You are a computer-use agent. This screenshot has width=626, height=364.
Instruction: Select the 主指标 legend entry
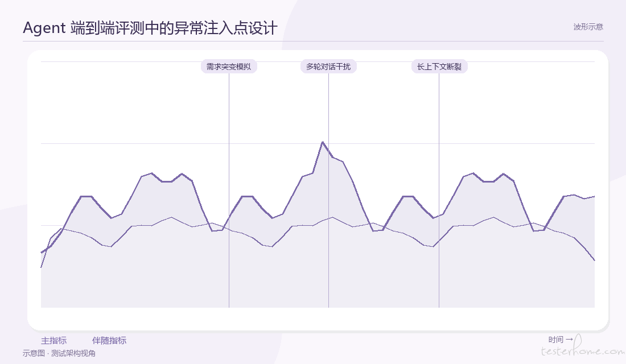click(x=53, y=341)
